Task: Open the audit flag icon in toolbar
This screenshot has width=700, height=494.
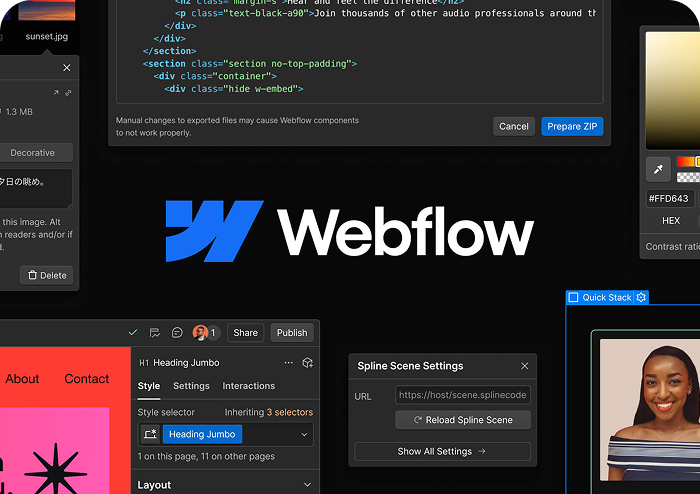Action: point(154,332)
